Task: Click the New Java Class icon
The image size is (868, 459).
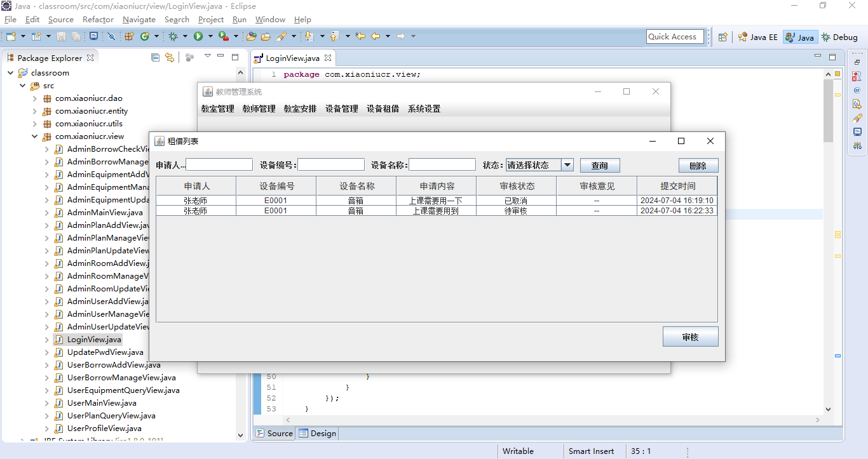Action: point(144,37)
